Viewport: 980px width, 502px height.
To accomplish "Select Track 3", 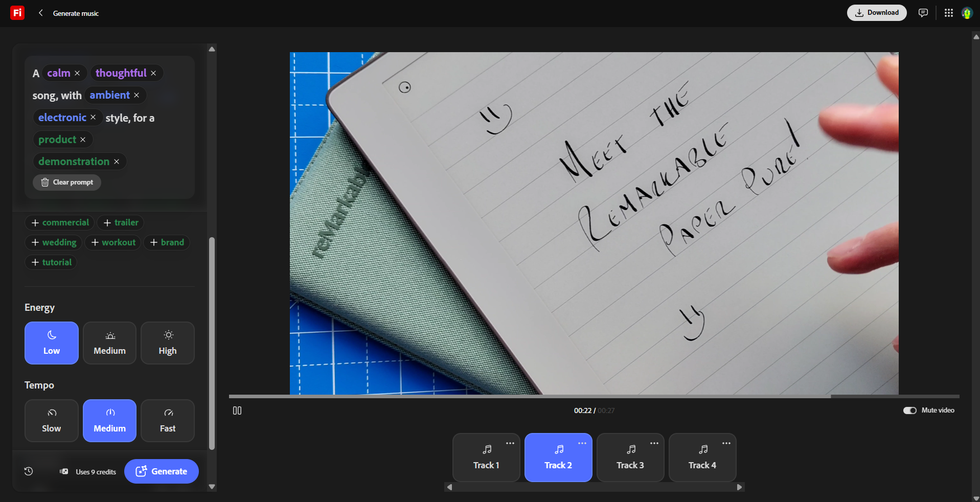I will (x=630, y=458).
